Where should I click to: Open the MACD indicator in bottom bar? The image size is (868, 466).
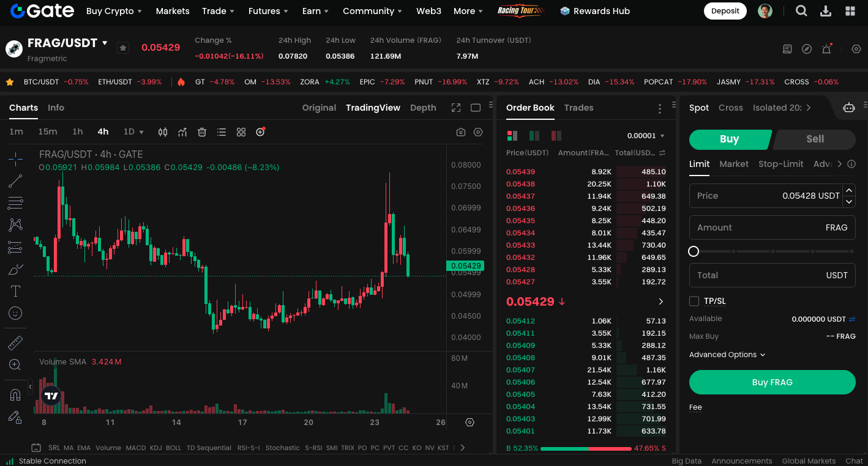tap(136, 448)
